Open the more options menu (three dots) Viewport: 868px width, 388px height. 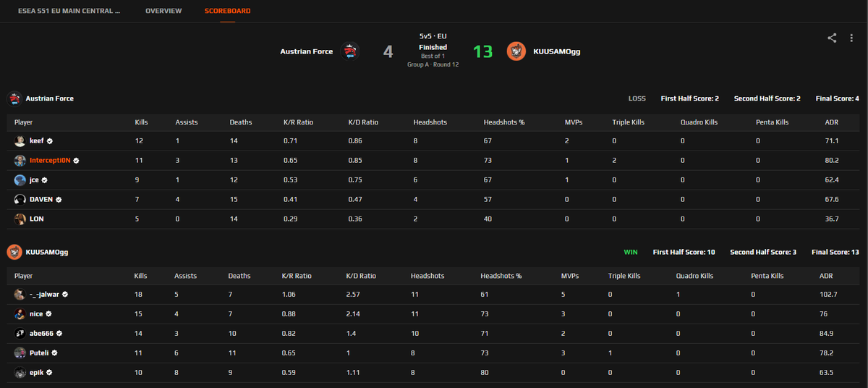click(851, 38)
